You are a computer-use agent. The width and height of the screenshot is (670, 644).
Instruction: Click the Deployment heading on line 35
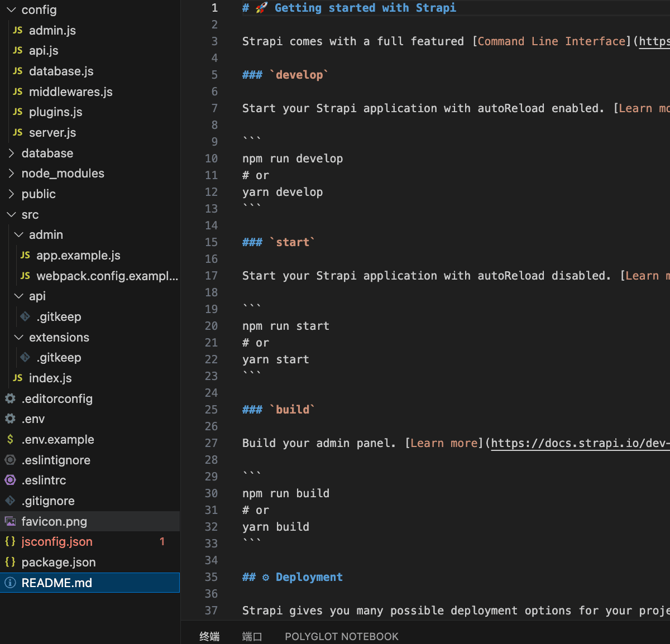(309, 577)
